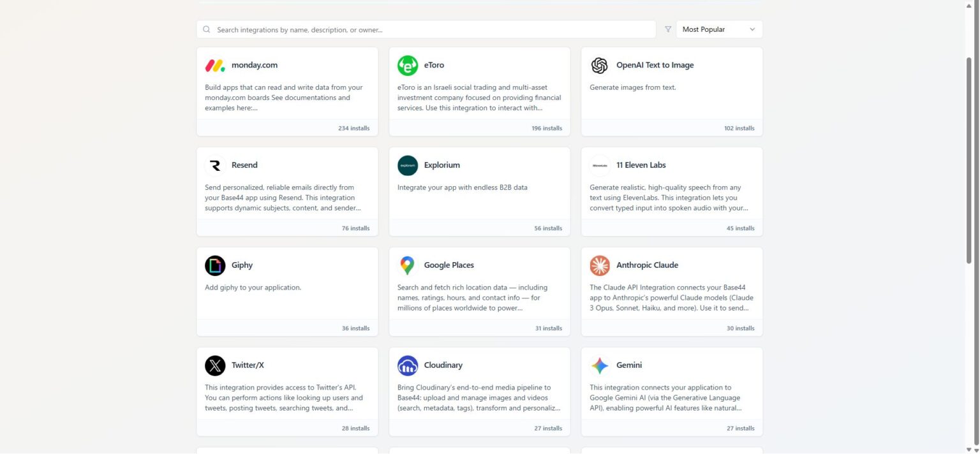This screenshot has width=980, height=454.
Task: Click the OpenAI Text to Image logo
Action: (600, 65)
